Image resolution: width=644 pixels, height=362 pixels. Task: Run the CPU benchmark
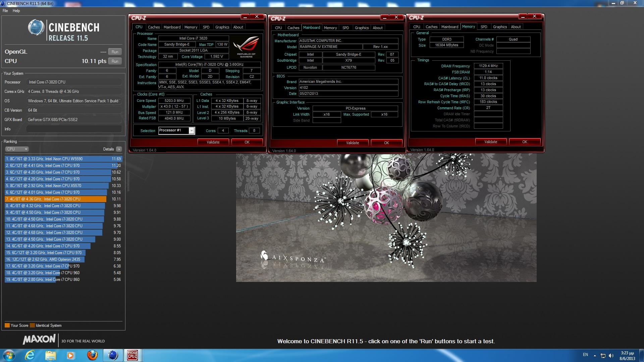[115, 61]
